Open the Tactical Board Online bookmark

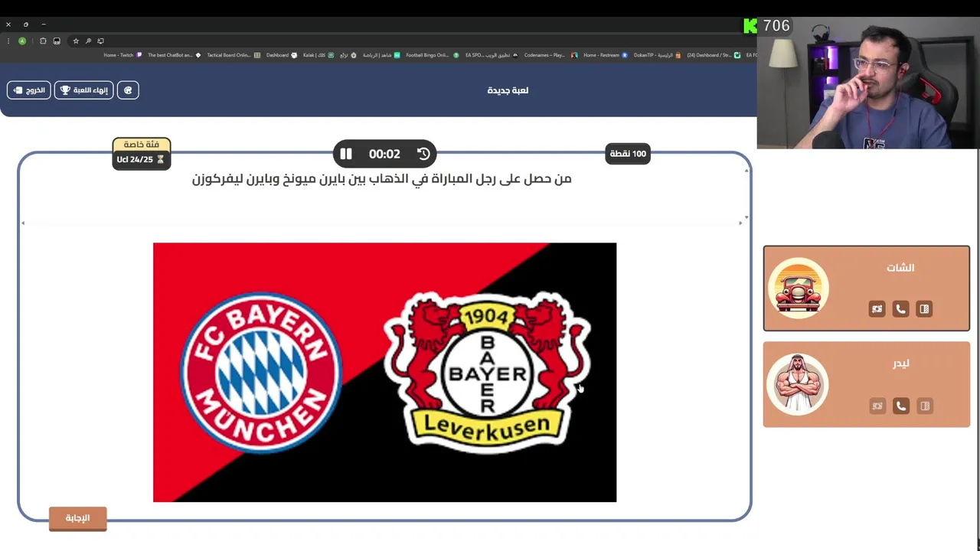coord(234,55)
